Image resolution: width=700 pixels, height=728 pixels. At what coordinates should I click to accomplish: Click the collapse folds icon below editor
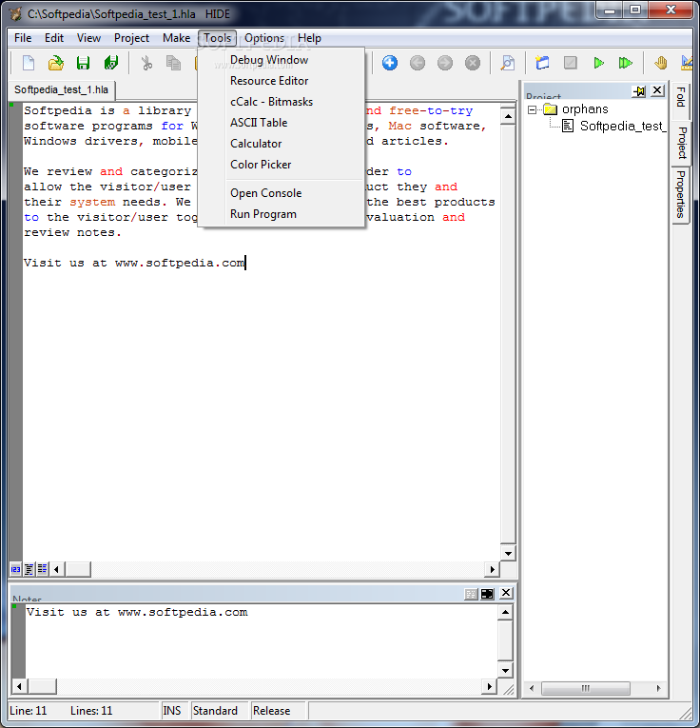pos(29,569)
